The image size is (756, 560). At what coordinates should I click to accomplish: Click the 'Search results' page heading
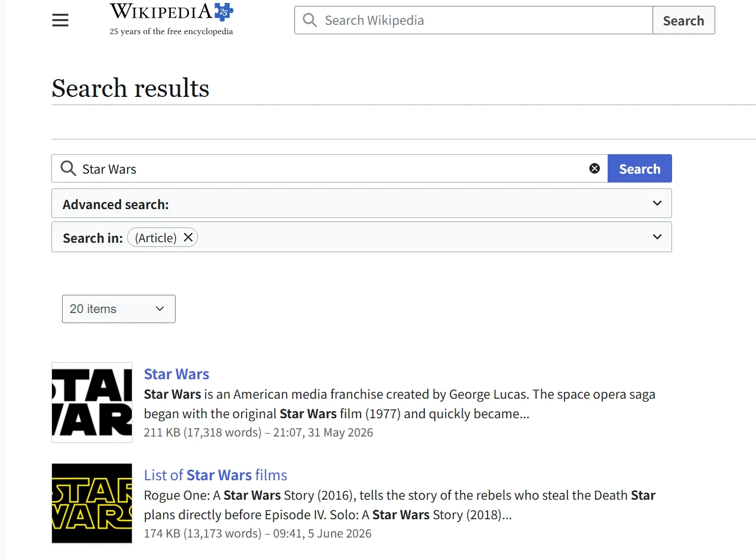pyautogui.click(x=131, y=88)
